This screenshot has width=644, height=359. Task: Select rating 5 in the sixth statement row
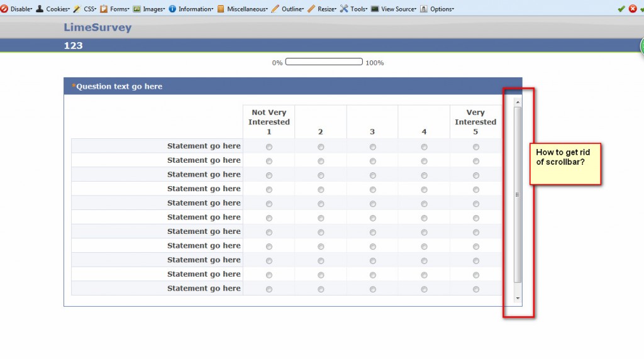pyautogui.click(x=476, y=218)
